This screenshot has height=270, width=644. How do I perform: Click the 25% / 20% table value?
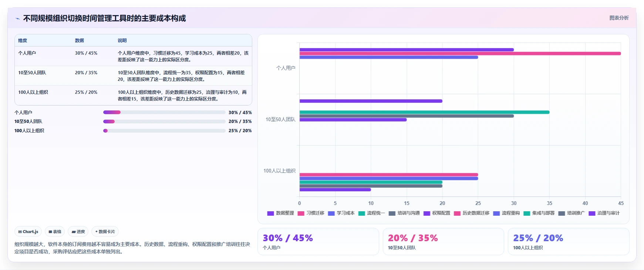pyautogui.click(x=86, y=92)
